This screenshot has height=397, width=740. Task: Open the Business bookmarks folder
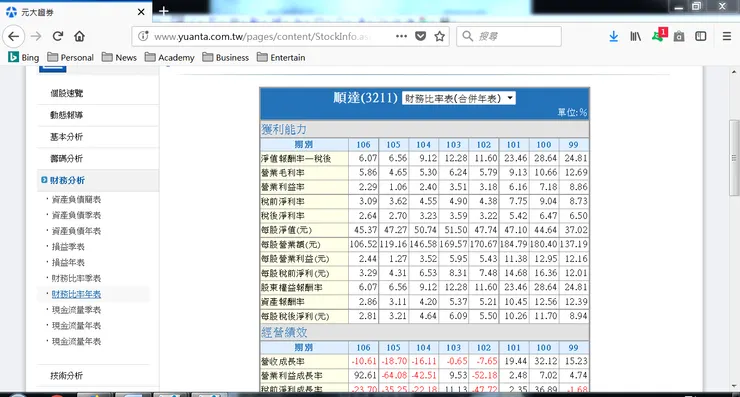point(226,58)
